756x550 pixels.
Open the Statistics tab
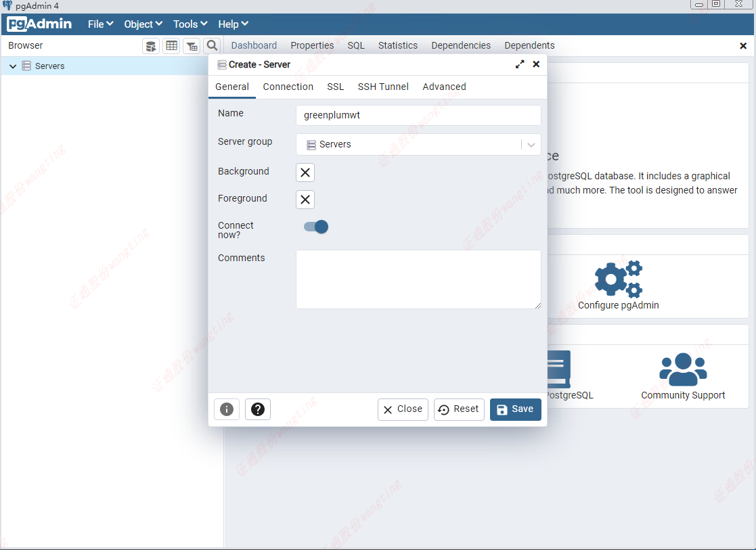pyautogui.click(x=398, y=46)
